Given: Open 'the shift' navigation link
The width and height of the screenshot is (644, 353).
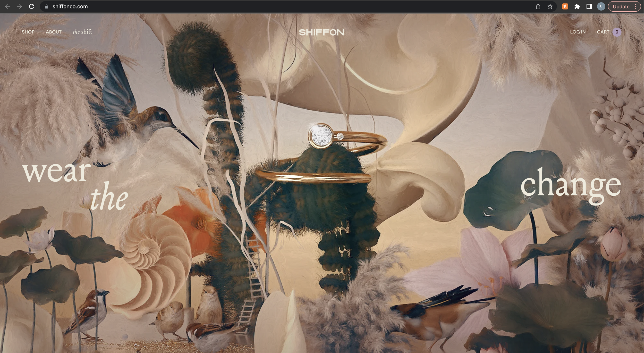Looking at the screenshot, I should 82,32.
